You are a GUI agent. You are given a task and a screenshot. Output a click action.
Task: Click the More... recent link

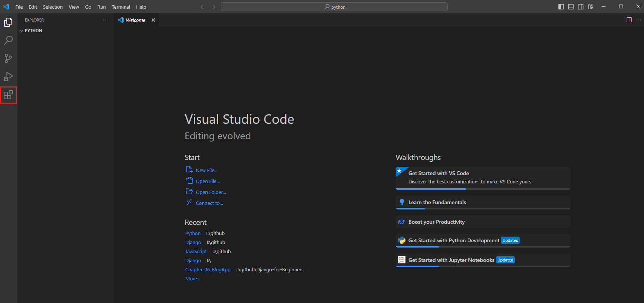(x=193, y=278)
